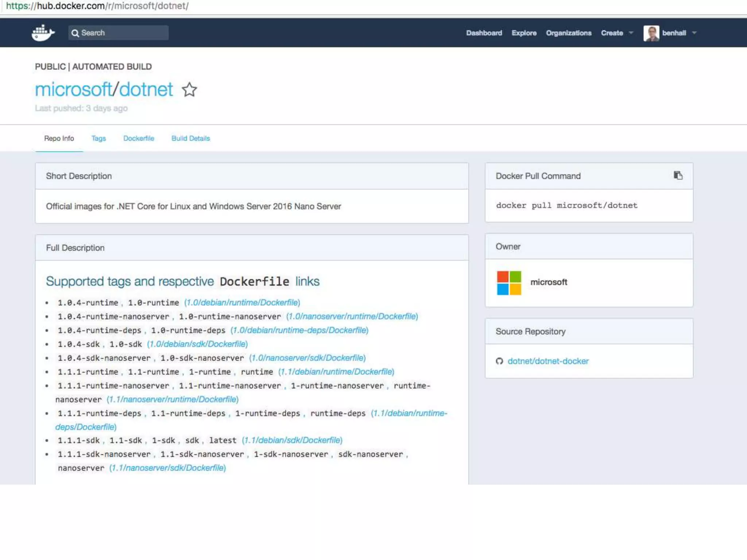The height and width of the screenshot is (560, 747).
Task: Click the benhall profile avatar
Action: (651, 33)
